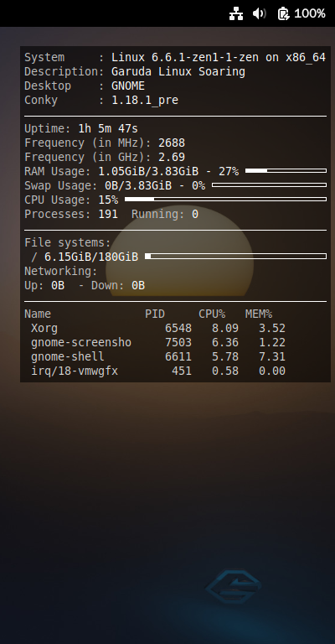The width and height of the screenshot is (335, 644).
Task: Click the RAM usage progress bar
Action: [x=286, y=170]
